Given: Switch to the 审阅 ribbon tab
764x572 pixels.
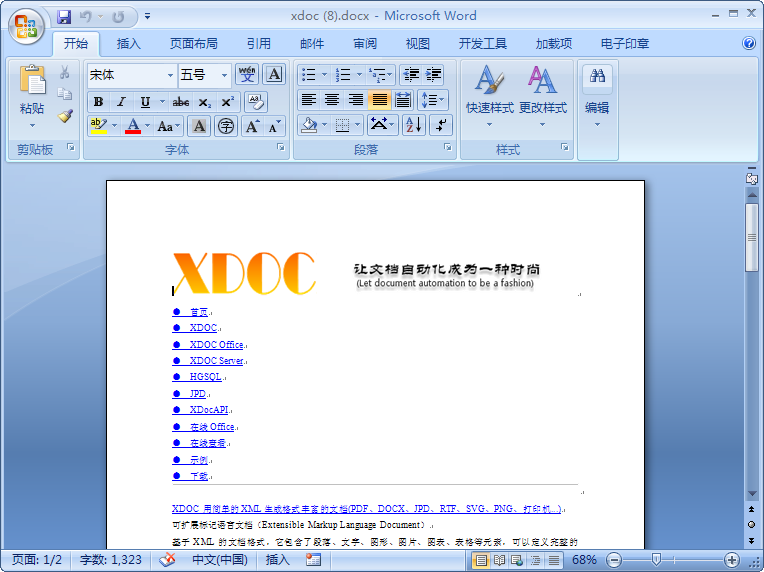Looking at the screenshot, I should [364, 44].
